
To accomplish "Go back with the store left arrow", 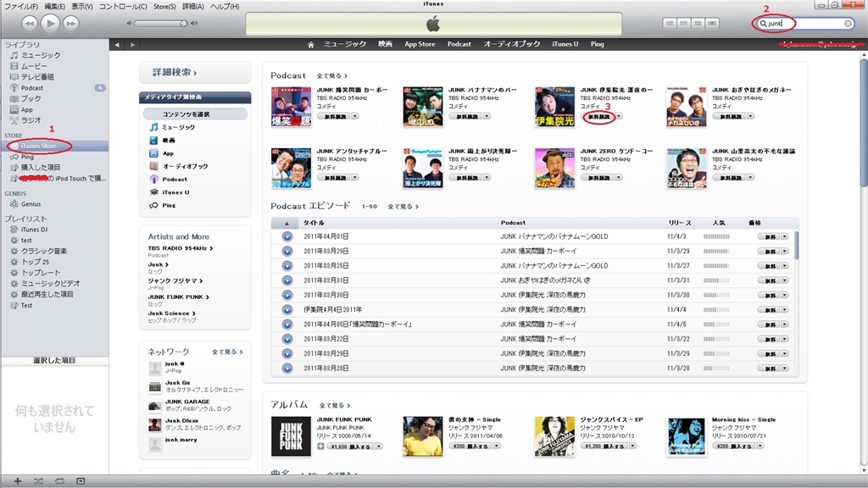I will [x=117, y=44].
